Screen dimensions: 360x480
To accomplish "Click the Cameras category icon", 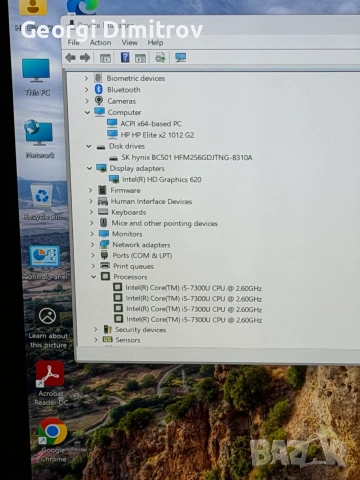I will click(x=99, y=101).
